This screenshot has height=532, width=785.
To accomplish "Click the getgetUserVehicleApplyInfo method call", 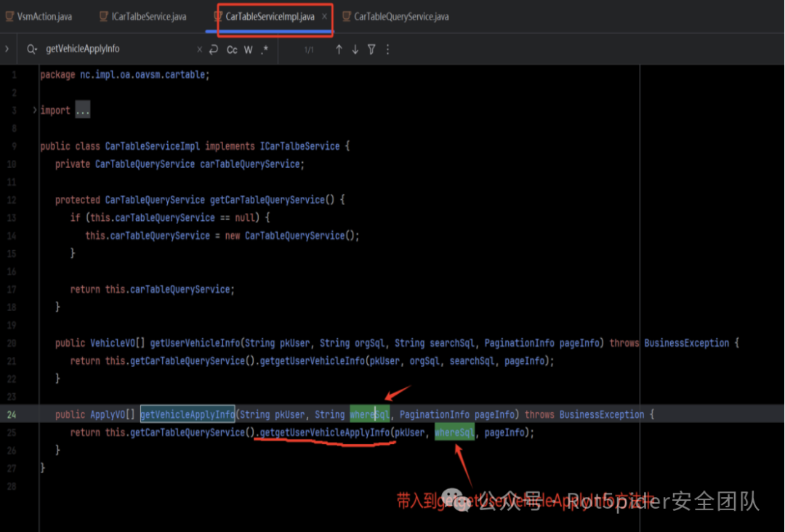I will coord(324,432).
